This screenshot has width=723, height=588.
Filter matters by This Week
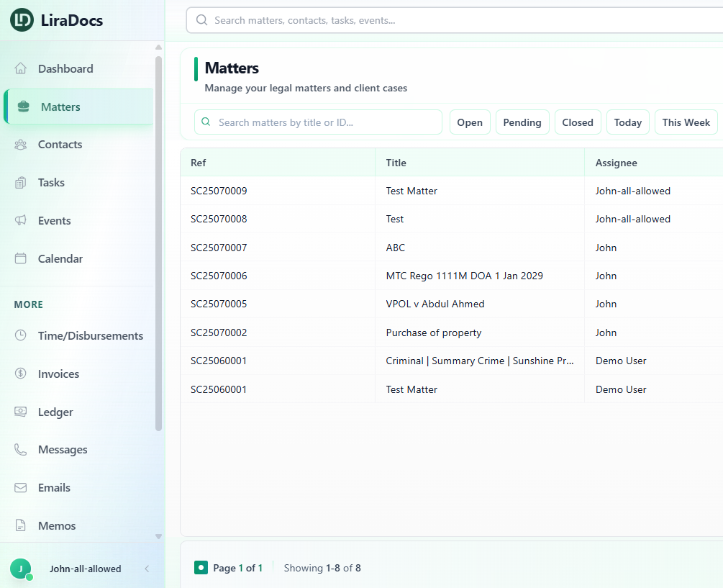[686, 122]
